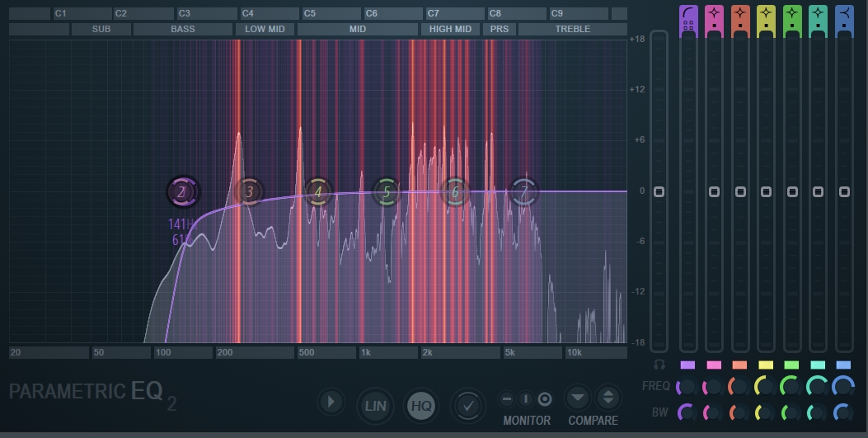Click the COMPARE up-down swap arrows
The image size is (868, 438).
[608, 398]
